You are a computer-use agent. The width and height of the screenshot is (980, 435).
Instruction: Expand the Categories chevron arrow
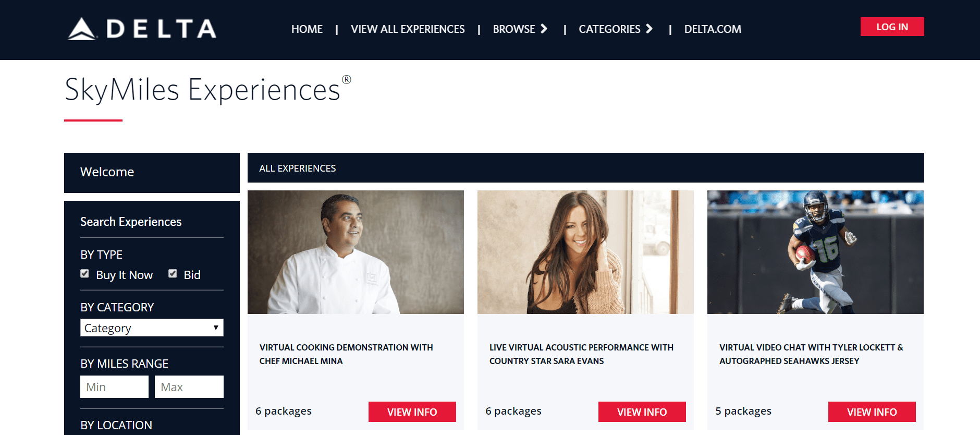tap(649, 29)
